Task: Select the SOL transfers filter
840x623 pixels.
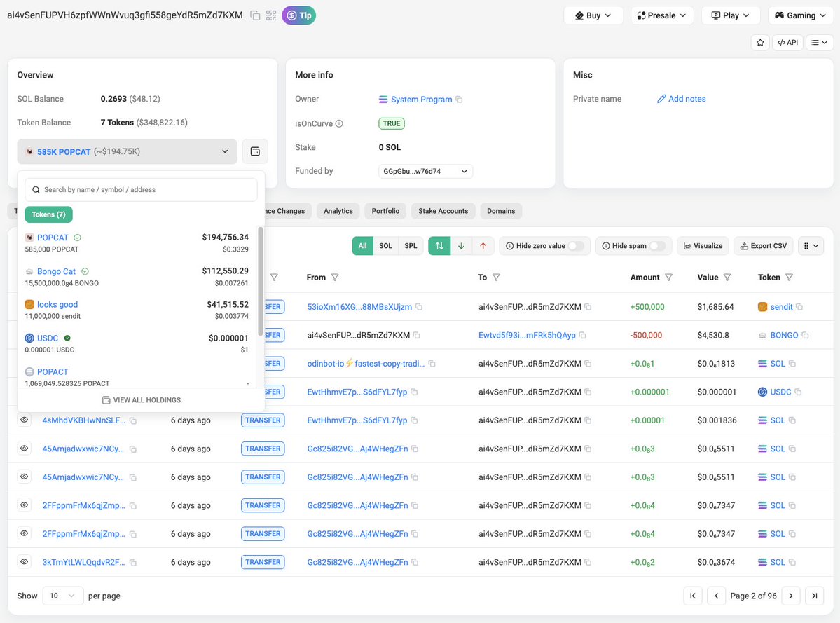Action: pos(386,246)
